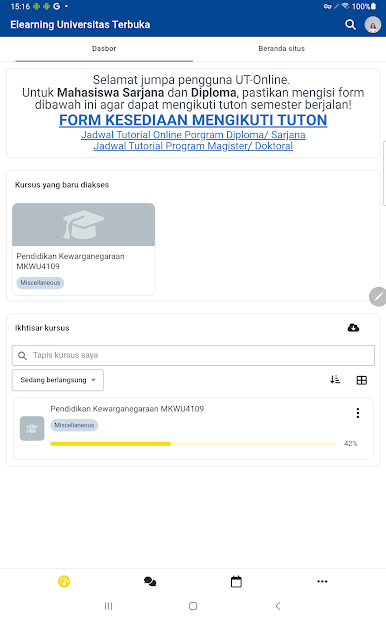Open messages chat icon in bottom navigation

(x=150, y=581)
